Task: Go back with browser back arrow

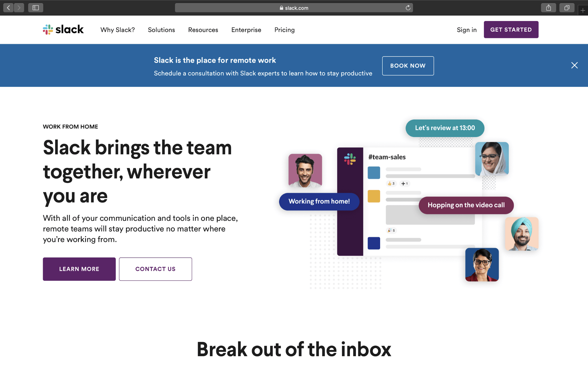Action: (8, 8)
